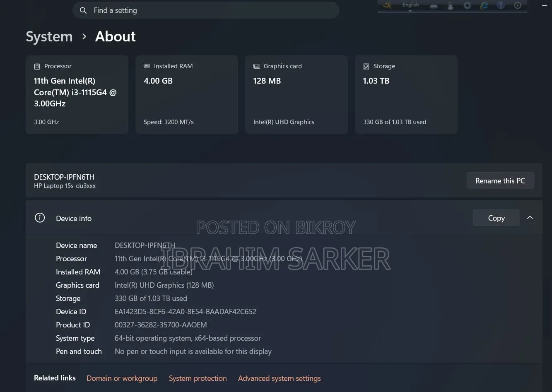Click the Avro keyboard logo icon
Image resolution: width=552 pixels, height=392 pixels.
coord(387,5)
